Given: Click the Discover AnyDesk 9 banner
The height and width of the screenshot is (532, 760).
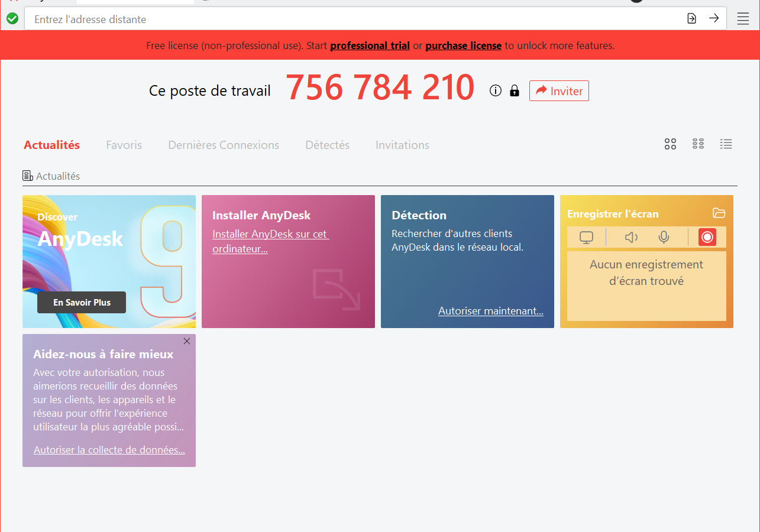Looking at the screenshot, I should point(109,261).
